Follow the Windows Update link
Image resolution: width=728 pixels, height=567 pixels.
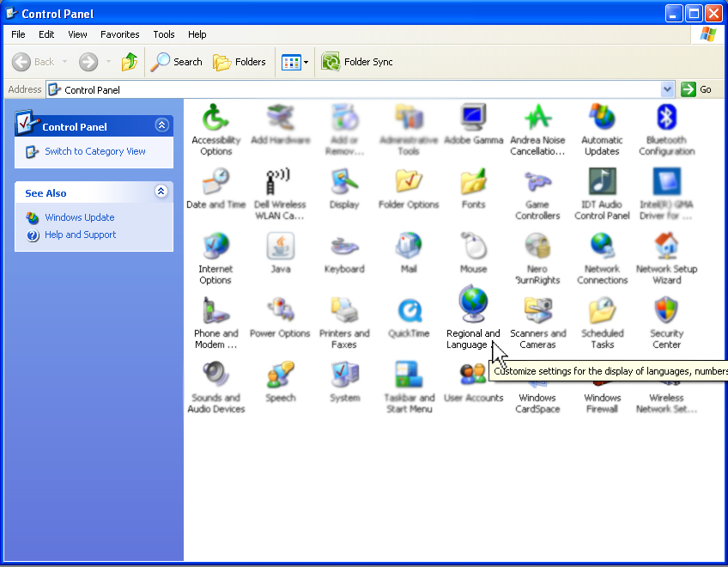[x=79, y=217]
